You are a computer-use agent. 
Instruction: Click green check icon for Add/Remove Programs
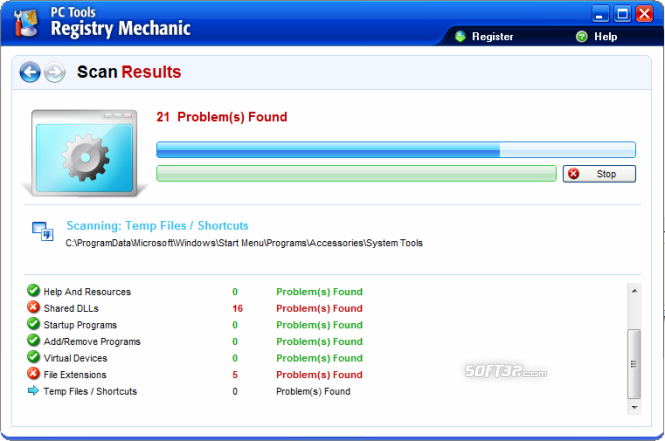(x=33, y=340)
